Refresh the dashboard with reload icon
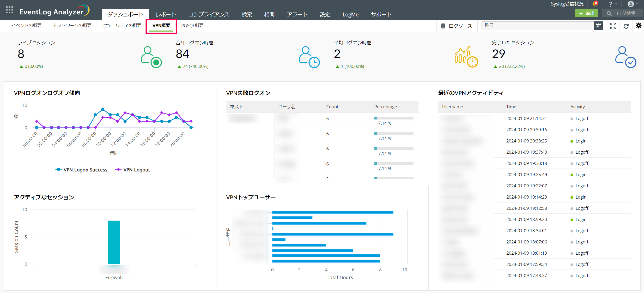Screen dimensions: 644x293 click(626, 26)
